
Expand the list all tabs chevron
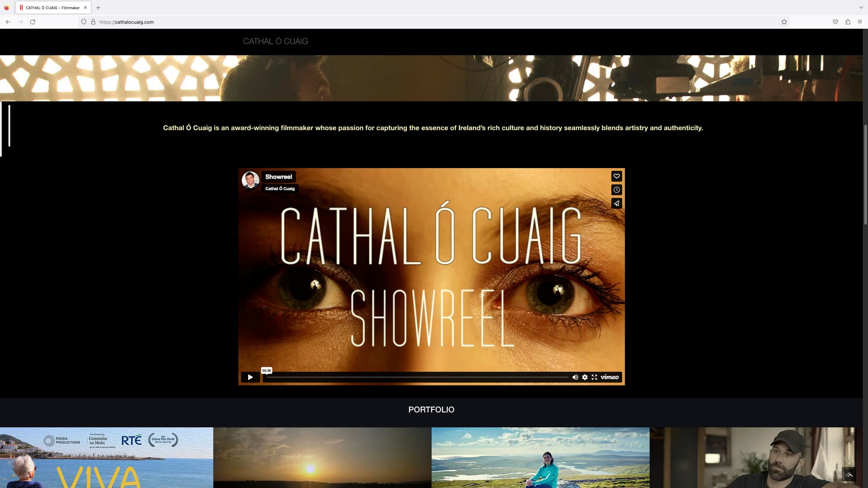861,8
